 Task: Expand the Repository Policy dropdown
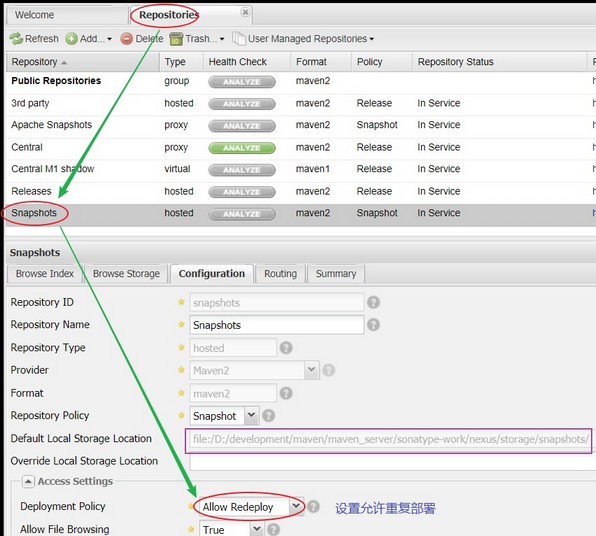251,415
